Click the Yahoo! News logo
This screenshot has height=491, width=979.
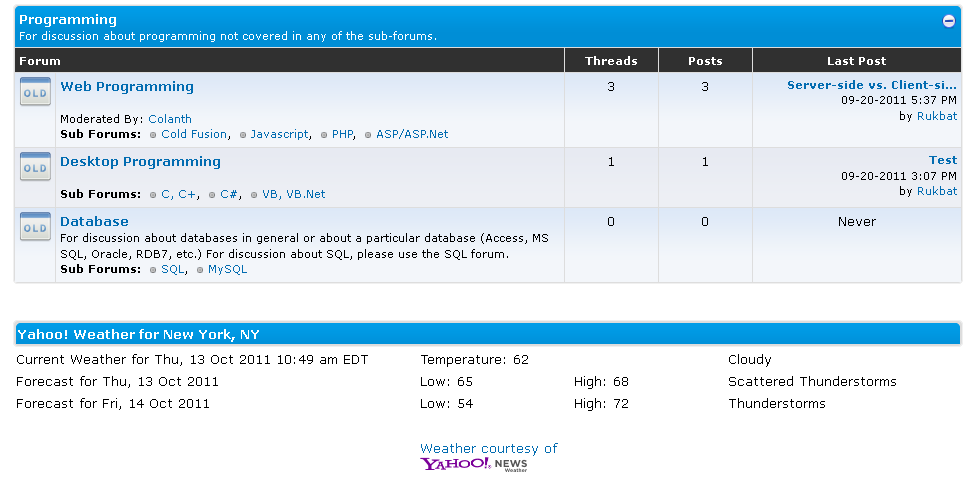pos(474,464)
